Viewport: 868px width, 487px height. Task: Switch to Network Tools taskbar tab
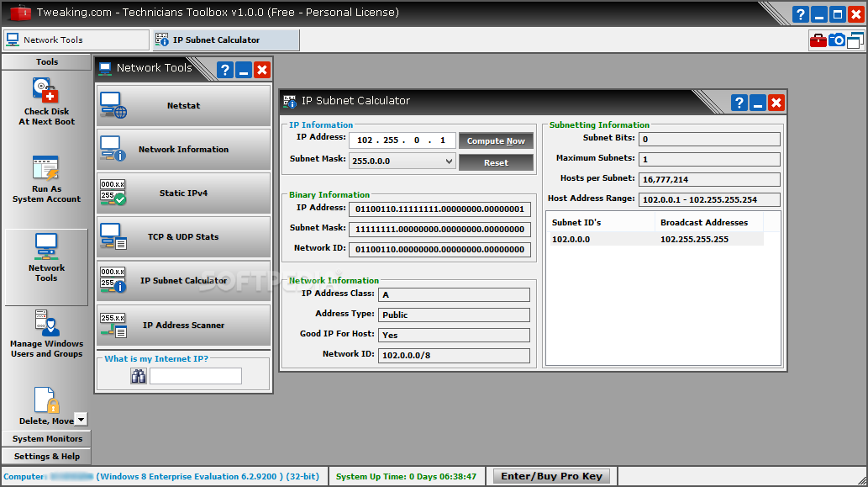pos(76,40)
